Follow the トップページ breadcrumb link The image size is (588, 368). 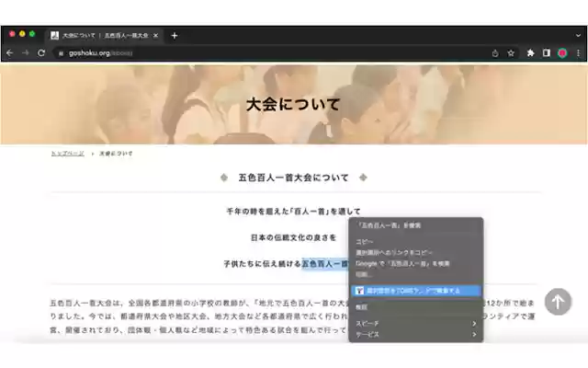pyautogui.click(x=67, y=154)
